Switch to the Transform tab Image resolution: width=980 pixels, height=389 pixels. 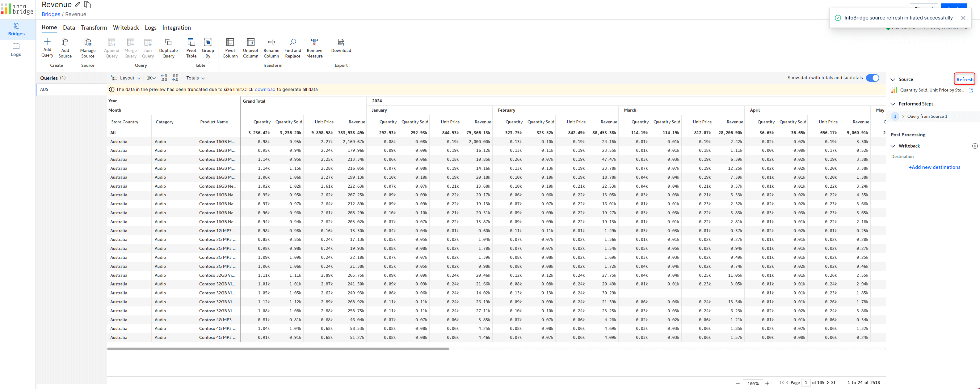point(94,28)
